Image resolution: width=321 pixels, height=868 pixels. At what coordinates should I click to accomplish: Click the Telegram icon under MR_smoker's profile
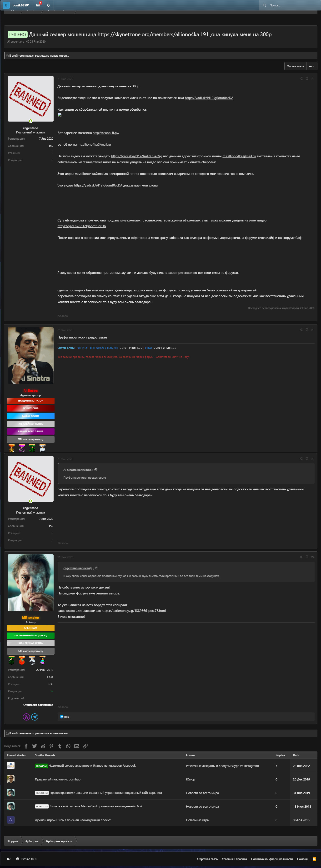tap(35, 717)
